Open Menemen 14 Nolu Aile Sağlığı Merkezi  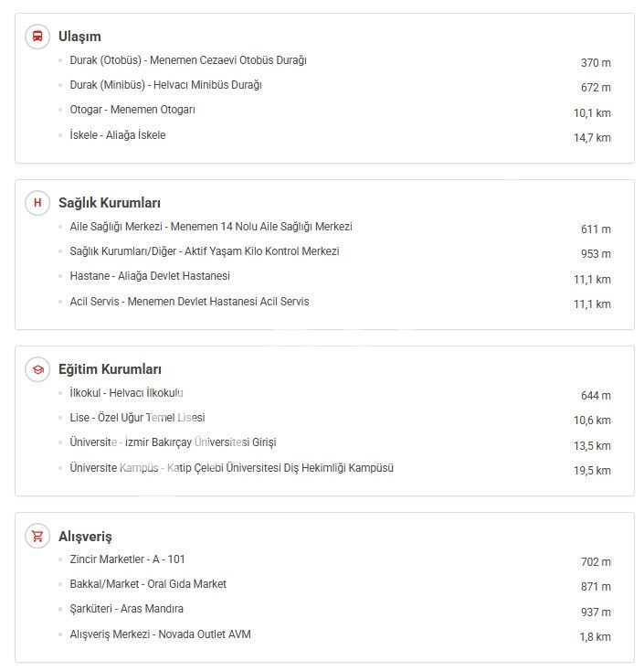pyautogui.click(x=211, y=227)
